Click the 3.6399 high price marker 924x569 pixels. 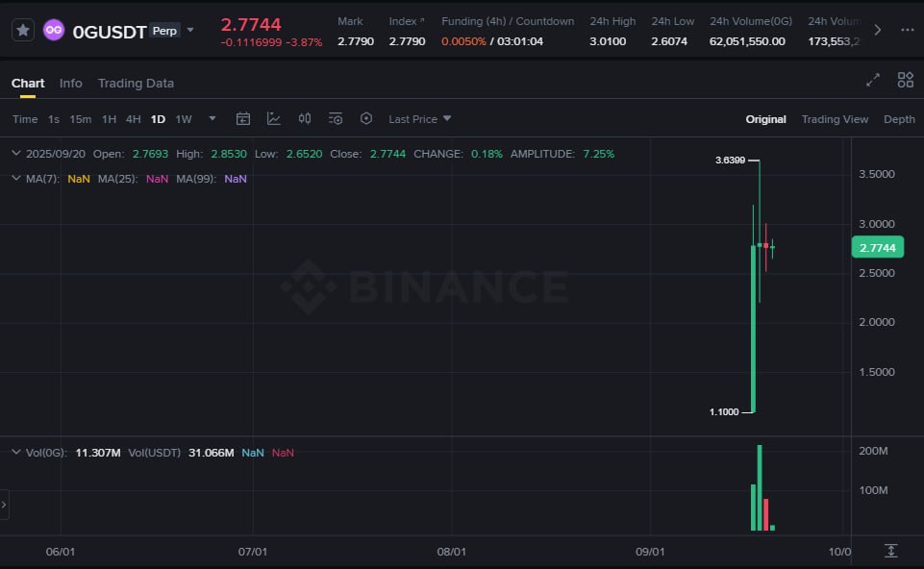(730, 161)
